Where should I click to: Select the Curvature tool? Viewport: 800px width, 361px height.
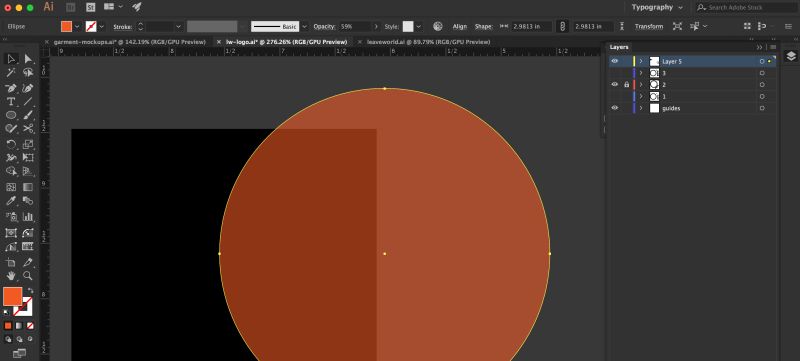click(28, 88)
